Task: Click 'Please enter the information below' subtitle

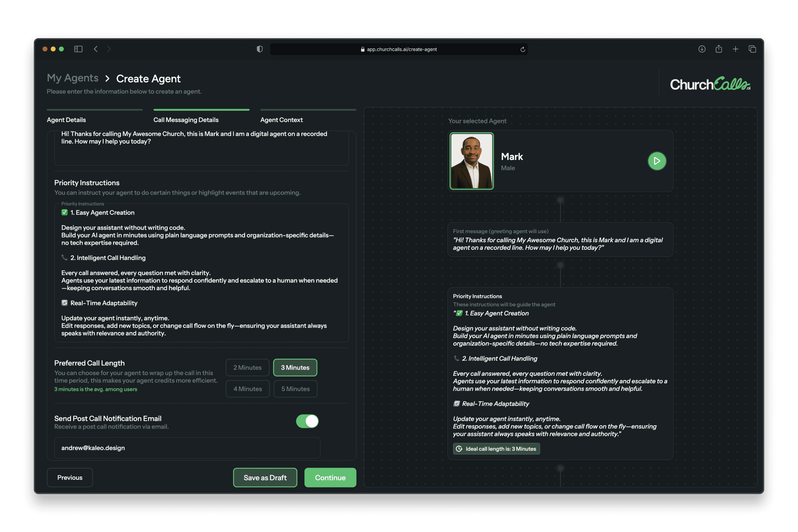Action: tap(124, 92)
